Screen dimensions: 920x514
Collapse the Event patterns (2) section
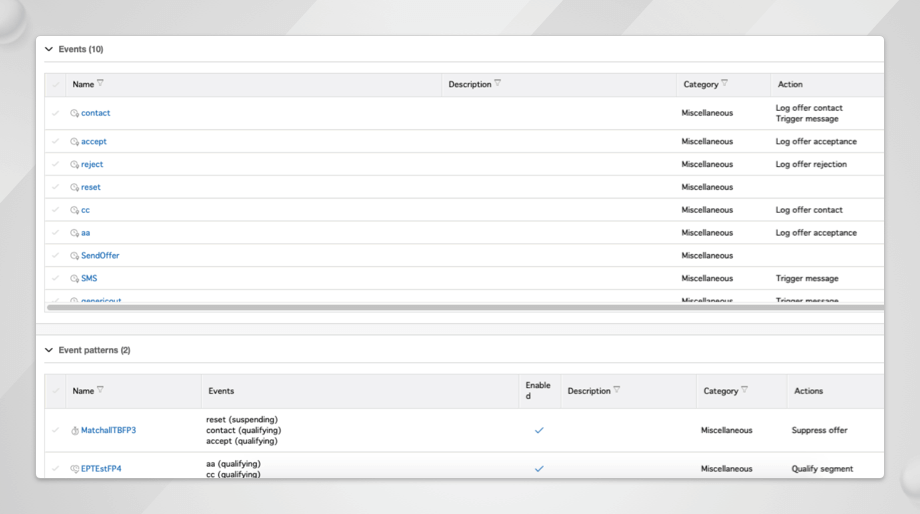click(49, 350)
